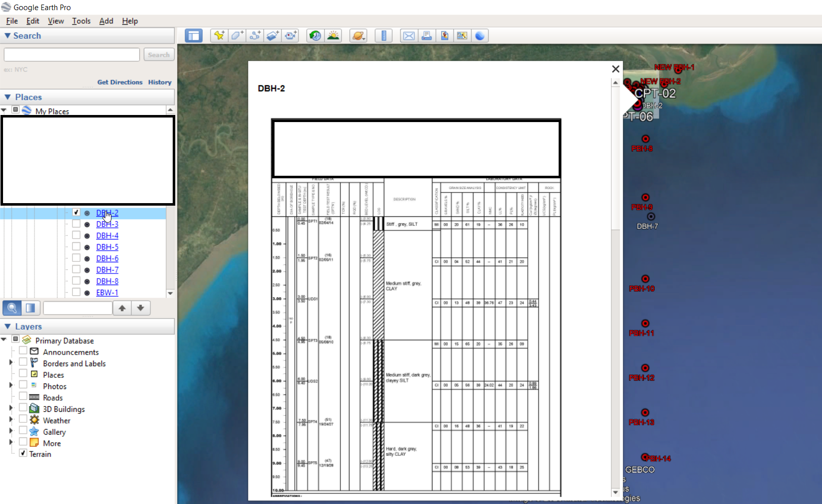The width and height of the screenshot is (822, 504).
Task: Open the Add menu
Action: click(x=106, y=21)
